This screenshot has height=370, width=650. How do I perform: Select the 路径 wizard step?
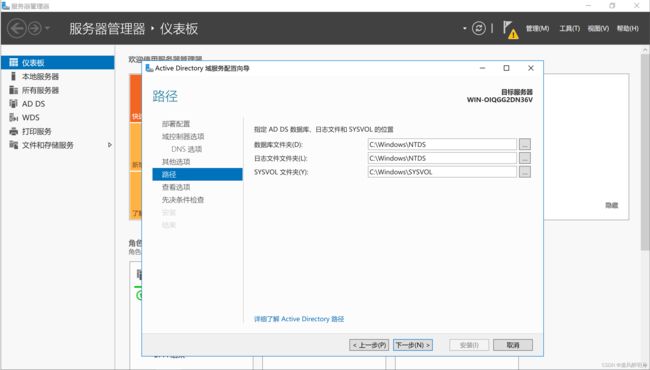click(197, 174)
